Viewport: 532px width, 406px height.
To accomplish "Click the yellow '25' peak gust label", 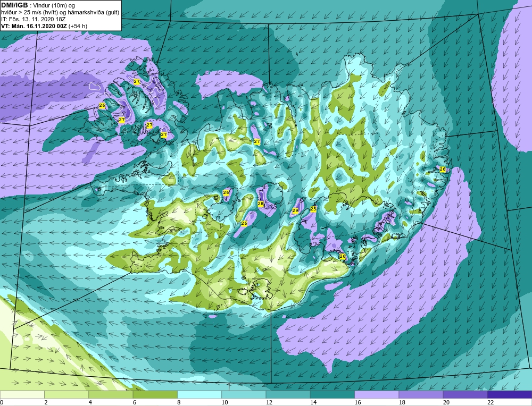I will [x=313, y=209].
